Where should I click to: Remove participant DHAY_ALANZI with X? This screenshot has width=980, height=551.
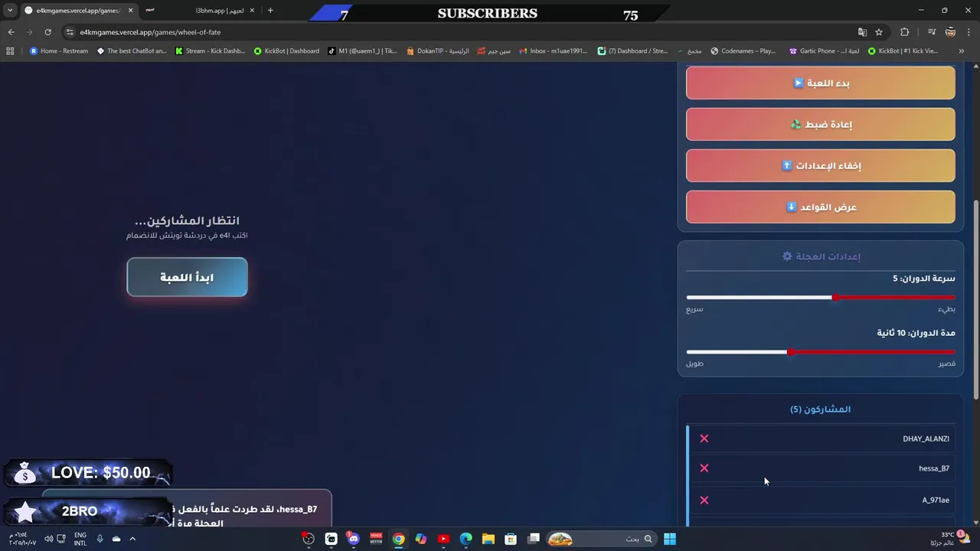coord(704,439)
